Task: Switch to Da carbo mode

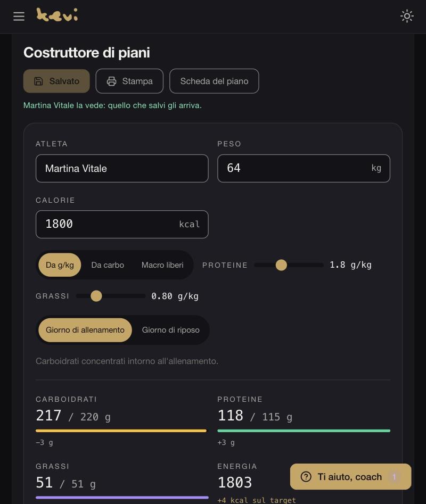Action: [x=108, y=265]
